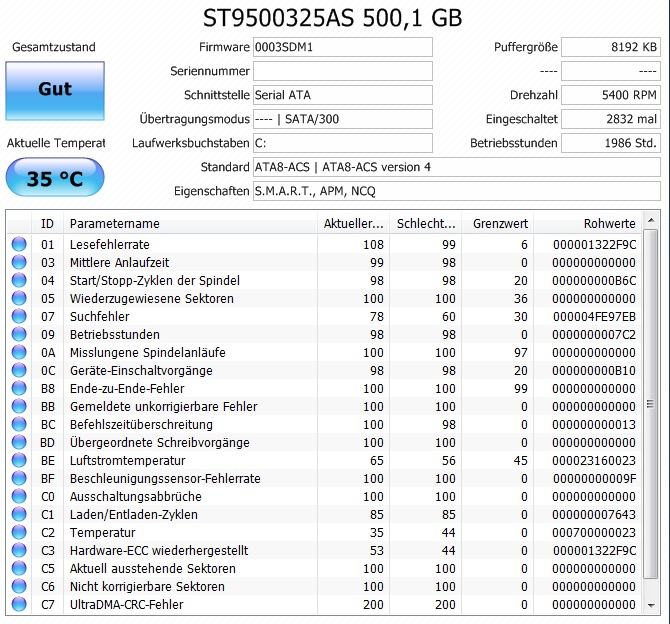The height and width of the screenshot is (624, 670).
Task: Sort by the Parametername column header
Action: click(x=190, y=223)
